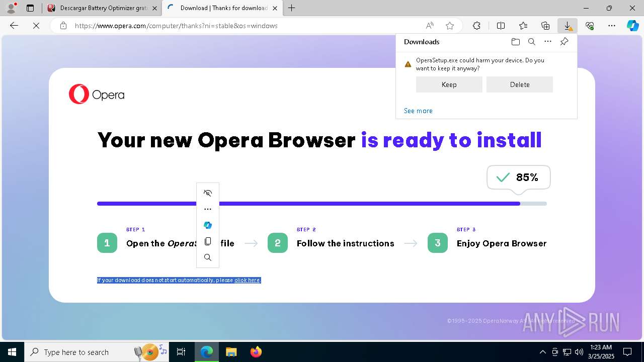This screenshot has width=644, height=362.
Task: Open network status tray icon
Action: coord(567,352)
